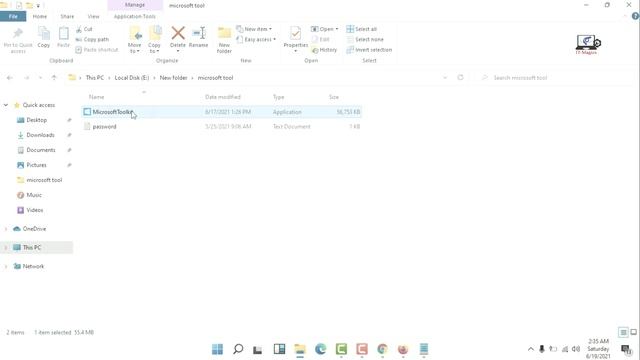Click the Edit command in ribbon
640x360 pixels.
(x=321, y=40)
